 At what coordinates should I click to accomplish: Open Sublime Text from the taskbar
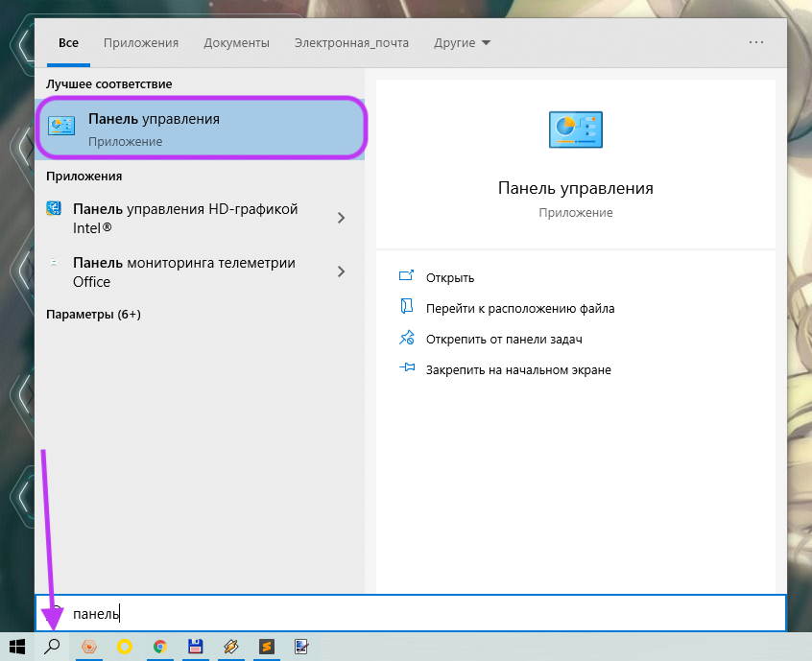pos(266,647)
